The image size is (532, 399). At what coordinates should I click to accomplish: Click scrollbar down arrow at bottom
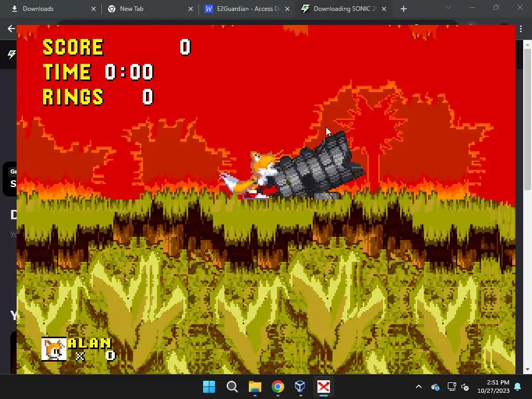pos(527,369)
